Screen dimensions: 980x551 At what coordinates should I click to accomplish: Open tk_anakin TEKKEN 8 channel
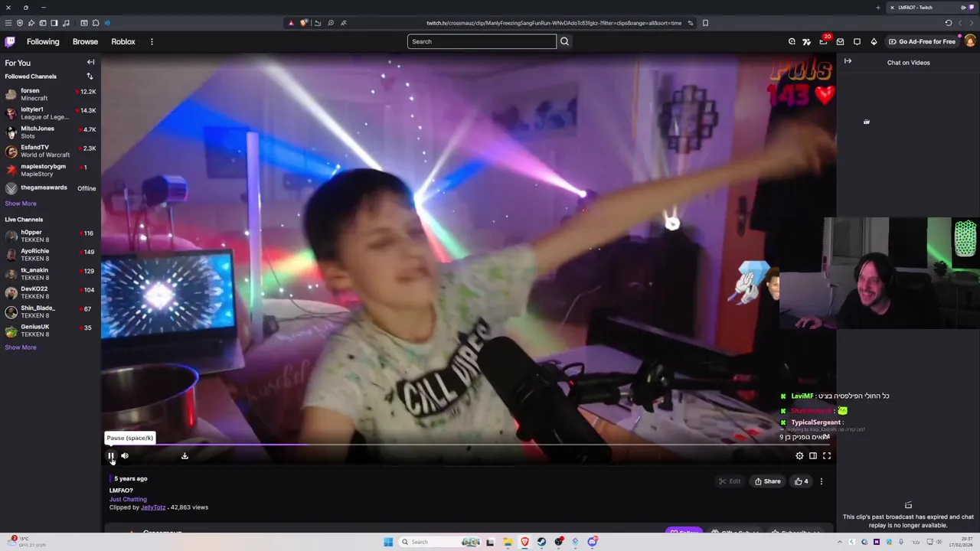coord(50,274)
